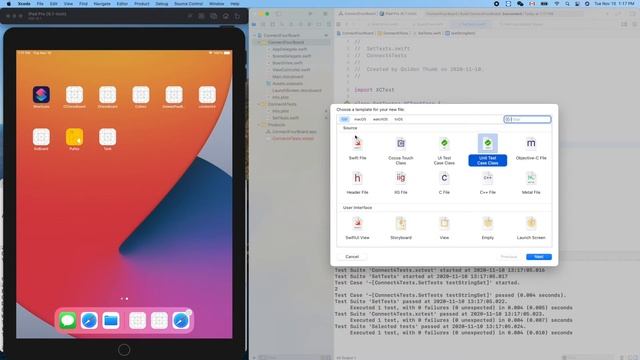Choose the Objective-C File template
640x360 pixels.
(x=531, y=148)
